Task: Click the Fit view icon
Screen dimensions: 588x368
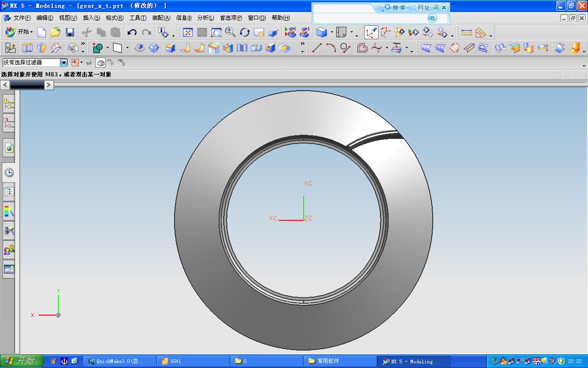Action: 188,32
